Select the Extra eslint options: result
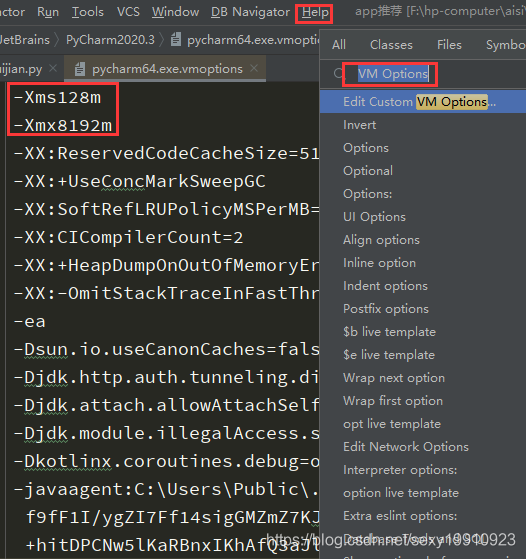Image resolution: width=526 pixels, height=559 pixels. coord(423,516)
